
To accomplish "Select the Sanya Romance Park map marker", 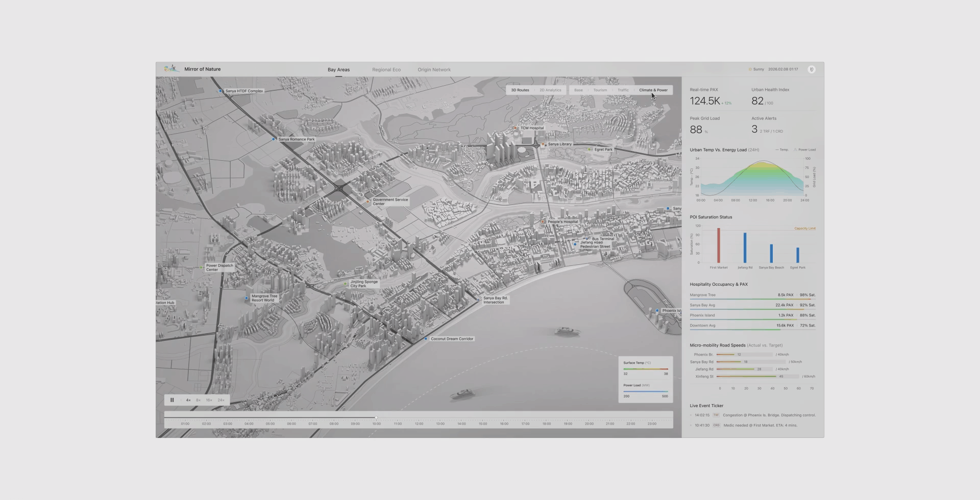I will tap(274, 139).
